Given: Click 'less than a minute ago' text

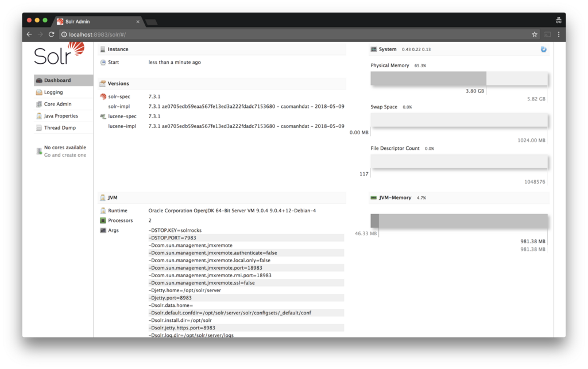Looking at the screenshot, I should [175, 62].
